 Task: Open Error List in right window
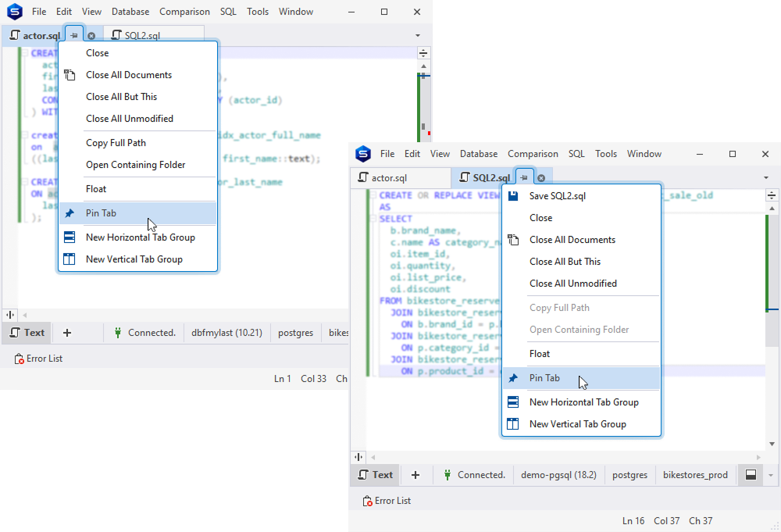click(x=387, y=501)
